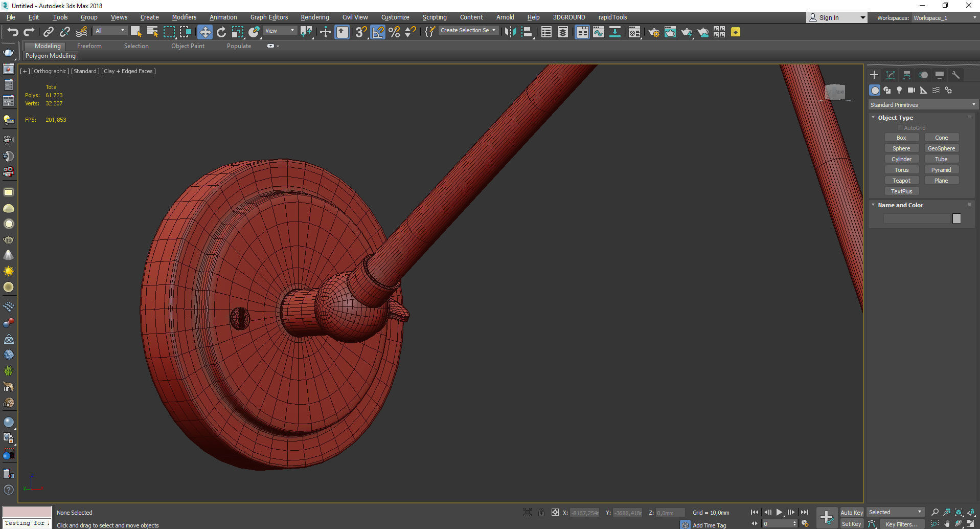Image resolution: width=980 pixels, height=529 pixels.
Task: Click the Pan View hand icon
Action: coord(947,523)
